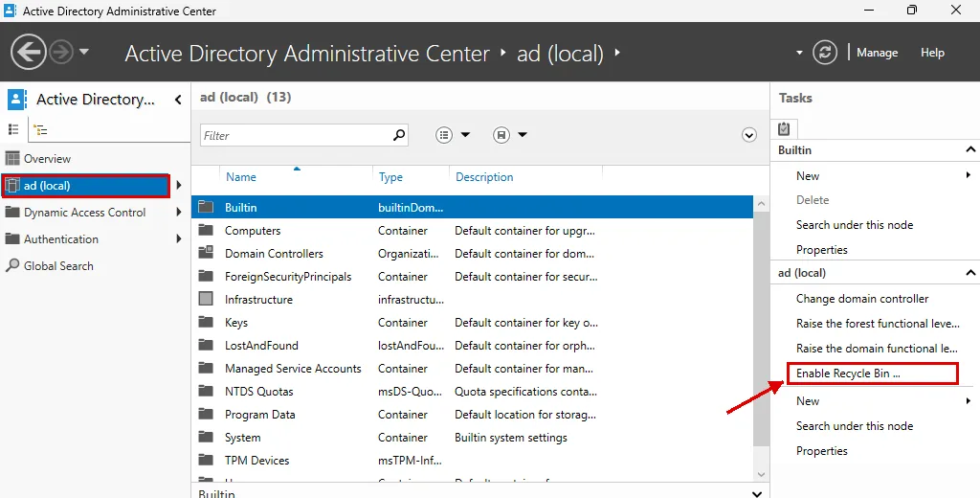980x498 pixels.
Task: Collapse the ad (local) tasks section
Action: pyautogui.click(x=970, y=272)
